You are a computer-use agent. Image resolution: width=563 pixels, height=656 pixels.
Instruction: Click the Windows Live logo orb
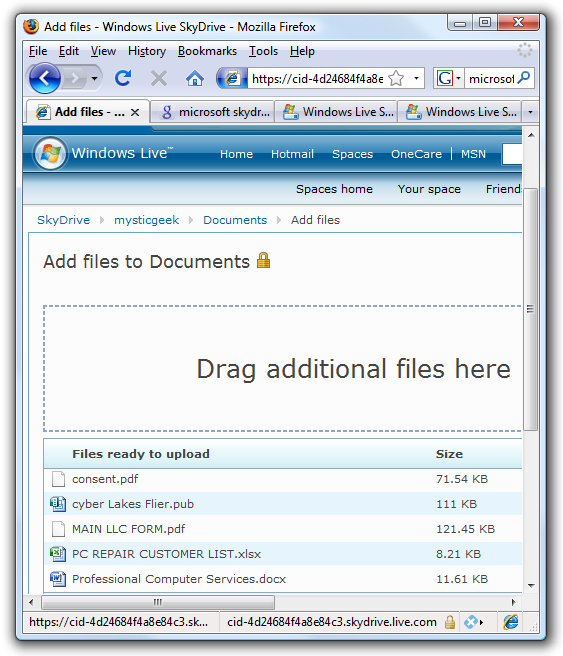50,153
